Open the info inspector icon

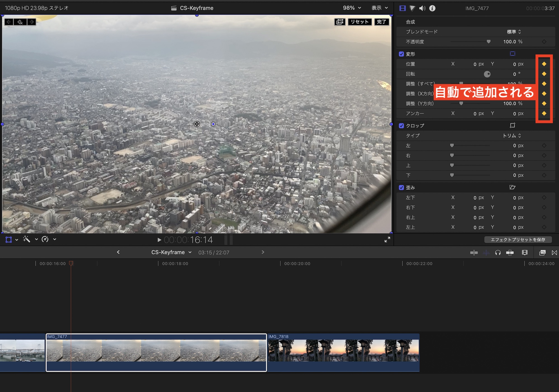(x=432, y=8)
